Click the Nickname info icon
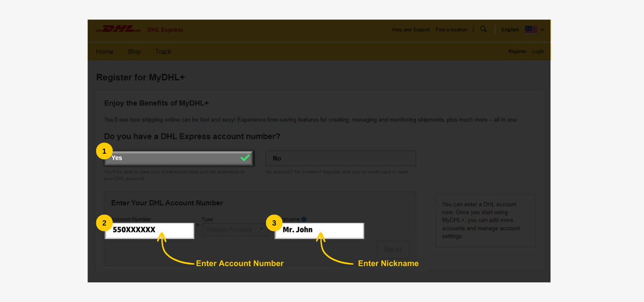 pyautogui.click(x=304, y=219)
